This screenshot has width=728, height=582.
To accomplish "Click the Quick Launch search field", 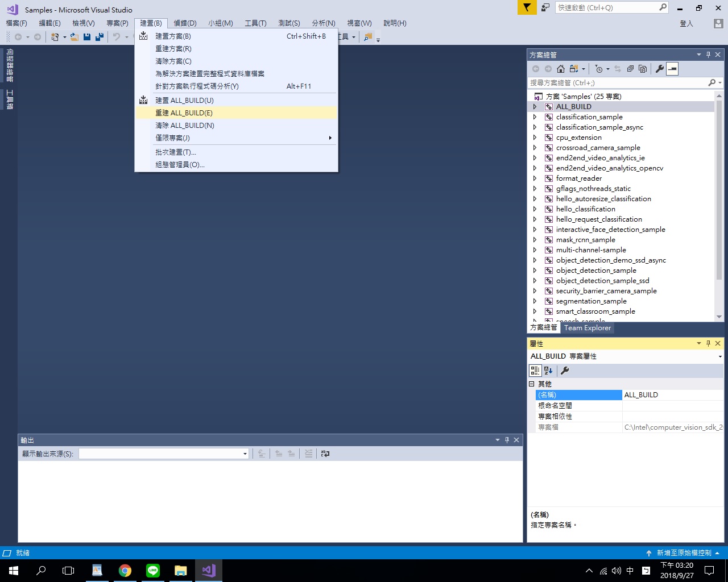I will click(x=606, y=7).
